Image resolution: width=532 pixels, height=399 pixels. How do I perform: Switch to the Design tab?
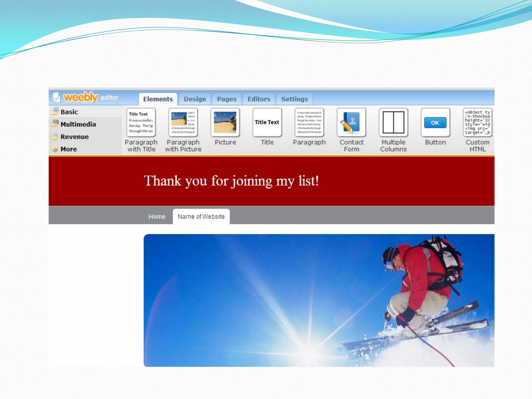[195, 99]
